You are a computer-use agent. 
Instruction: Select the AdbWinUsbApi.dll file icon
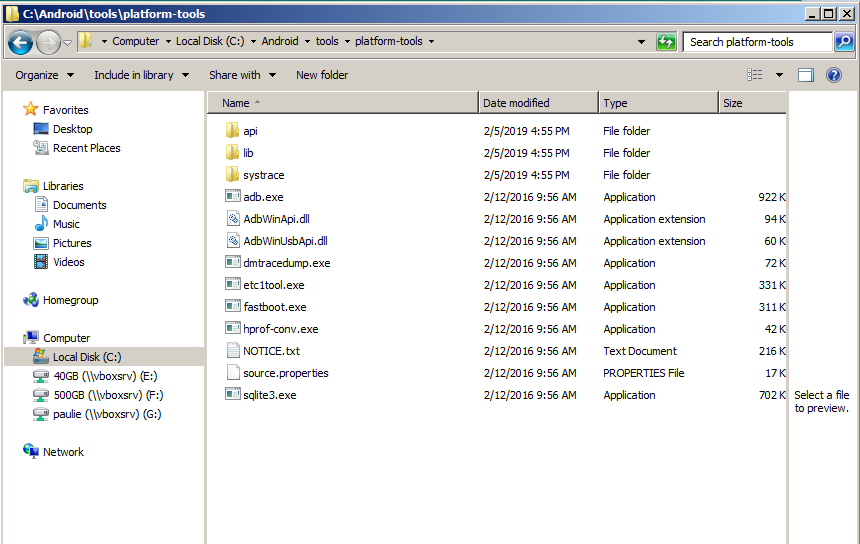pyautogui.click(x=233, y=240)
